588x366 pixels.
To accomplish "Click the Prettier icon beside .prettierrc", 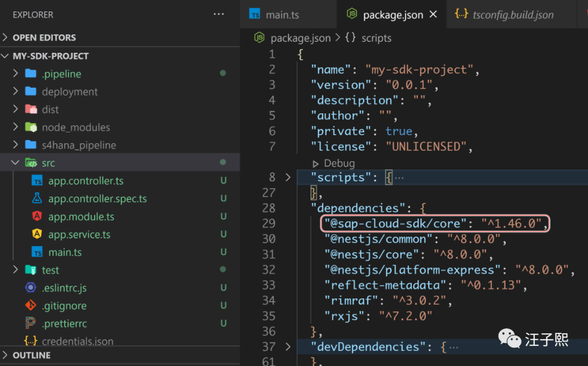I will click(x=31, y=324).
